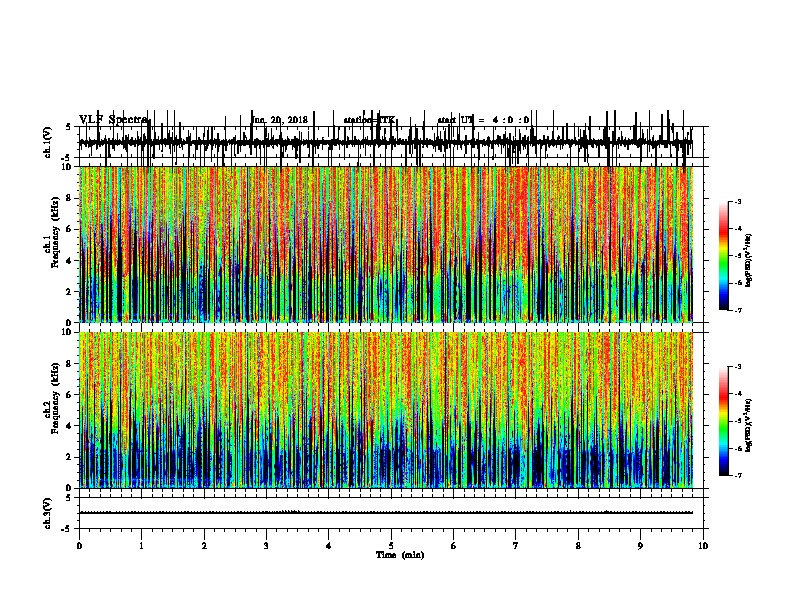The height and width of the screenshot is (612, 792).
Task: Click the time axis tick label 7
Action: coord(516,546)
